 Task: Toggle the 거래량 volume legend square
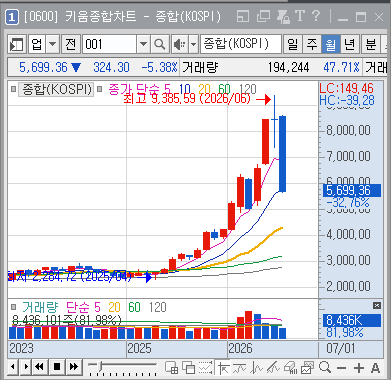13,306
